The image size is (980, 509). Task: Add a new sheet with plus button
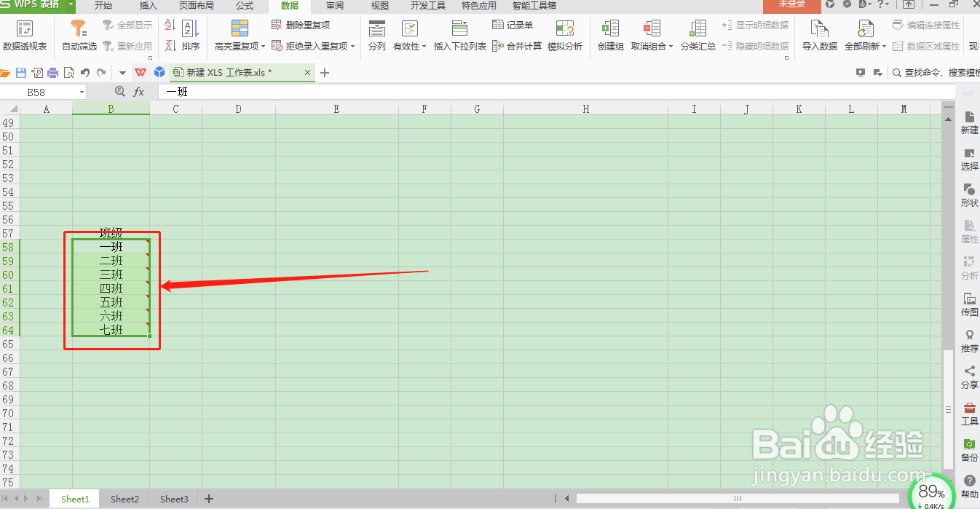pos(209,499)
